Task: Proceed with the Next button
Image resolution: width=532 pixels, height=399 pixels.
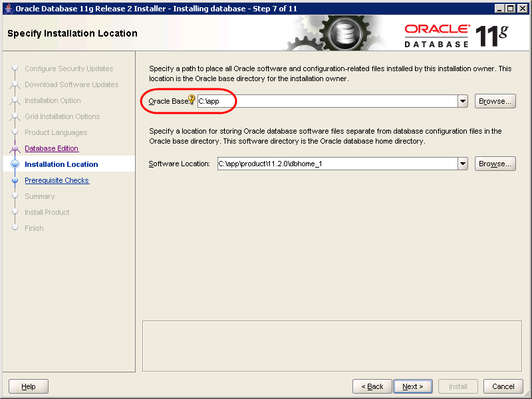Action: (x=412, y=386)
